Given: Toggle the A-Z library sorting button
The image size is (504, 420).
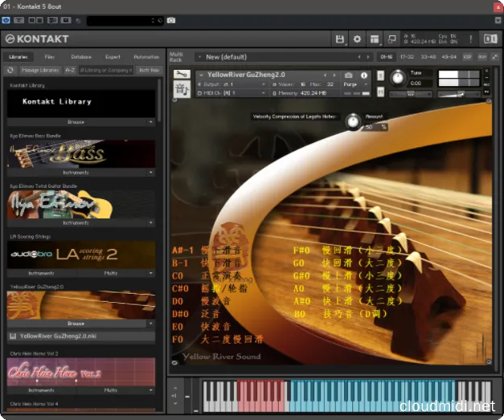Looking at the screenshot, I should [70, 70].
